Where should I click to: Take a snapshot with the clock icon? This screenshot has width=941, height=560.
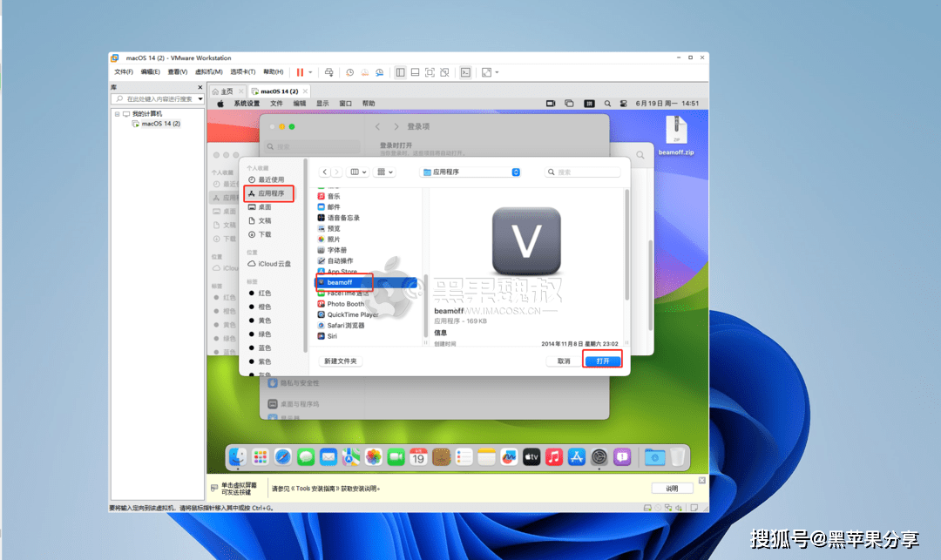[x=350, y=72]
